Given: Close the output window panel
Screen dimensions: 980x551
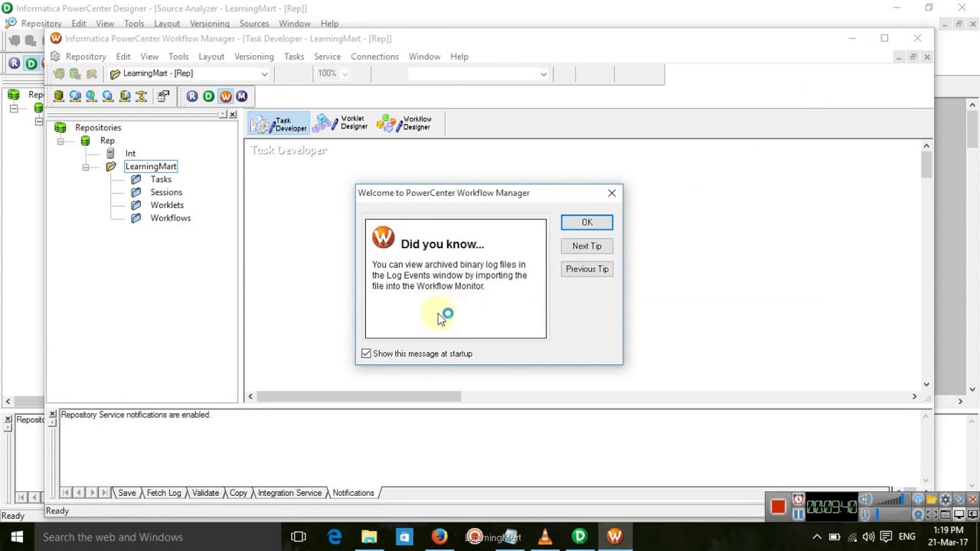Looking at the screenshot, I should pos(52,415).
